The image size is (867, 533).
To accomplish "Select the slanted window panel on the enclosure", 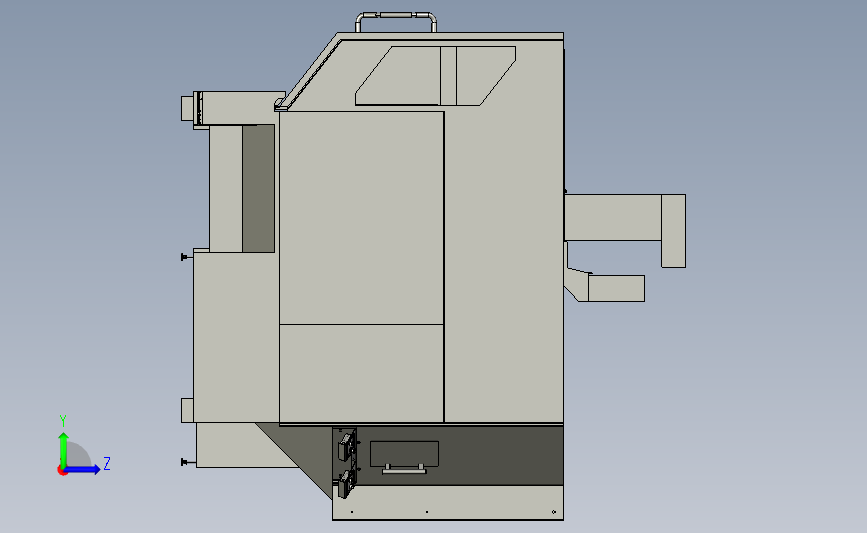I will (x=435, y=76).
